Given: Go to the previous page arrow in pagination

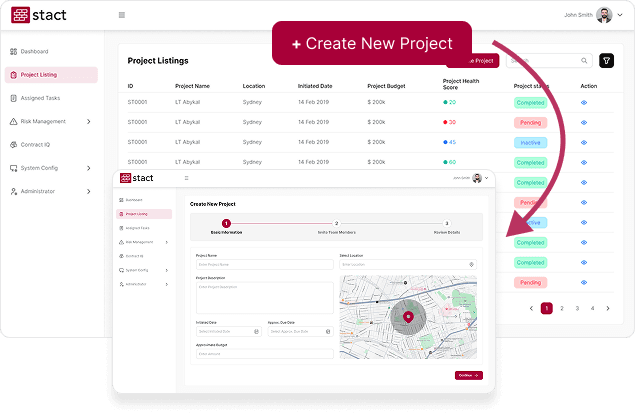Looking at the screenshot, I should tap(531, 308).
